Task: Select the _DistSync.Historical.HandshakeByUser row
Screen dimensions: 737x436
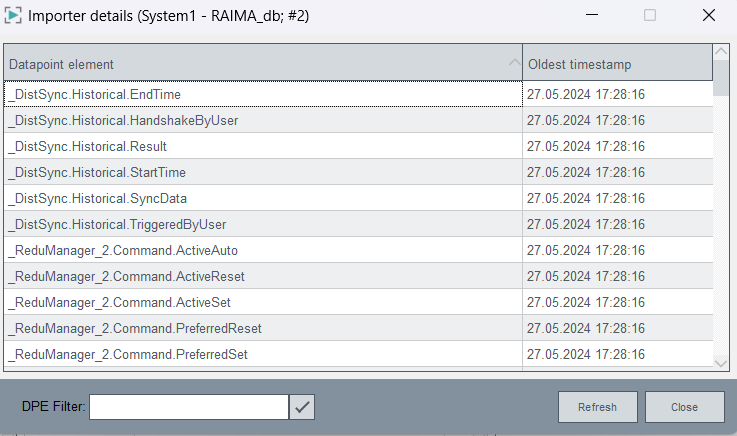Action: click(262, 120)
